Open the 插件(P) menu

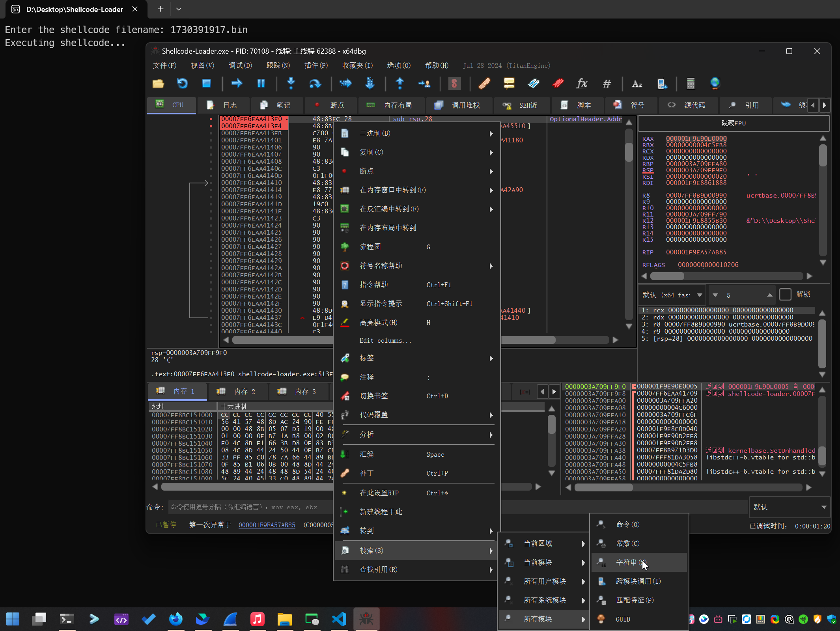(316, 65)
